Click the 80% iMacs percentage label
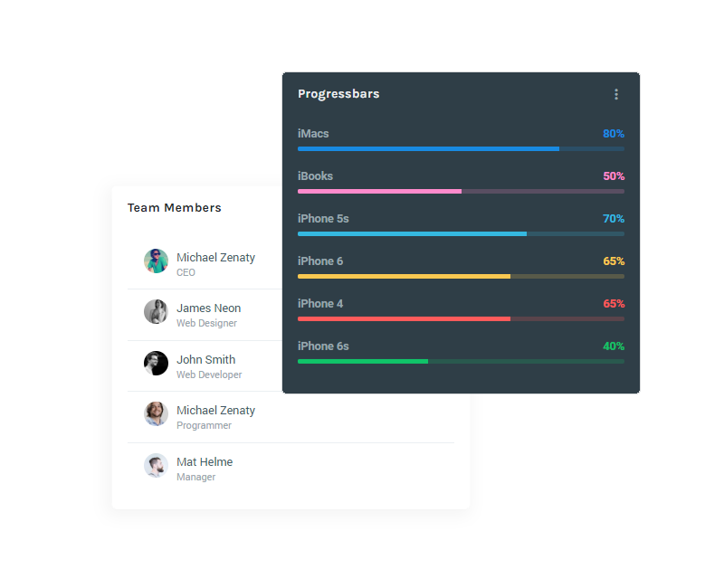The width and height of the screenshot is (724, 588). (x=614, y=134)
